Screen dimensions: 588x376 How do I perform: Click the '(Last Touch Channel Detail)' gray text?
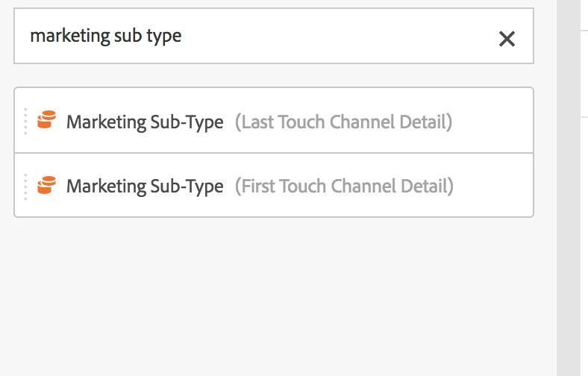(x=343, y=122)
